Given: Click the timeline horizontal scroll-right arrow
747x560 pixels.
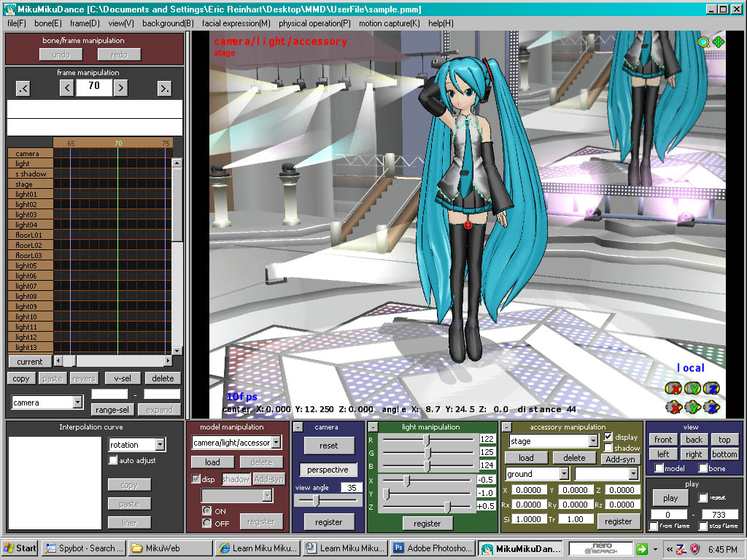Looking at the screenshot, I should coord(168,361).
